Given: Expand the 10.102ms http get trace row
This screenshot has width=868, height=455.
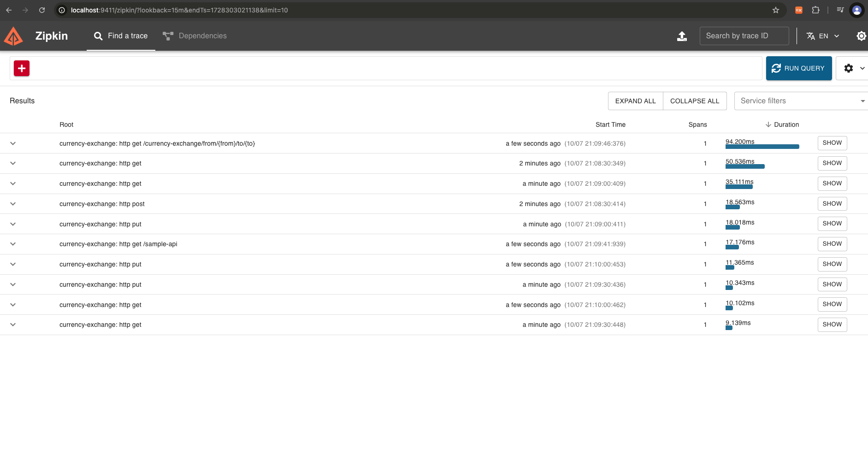Looking at the screenshot, I should (x=13, y=305).
